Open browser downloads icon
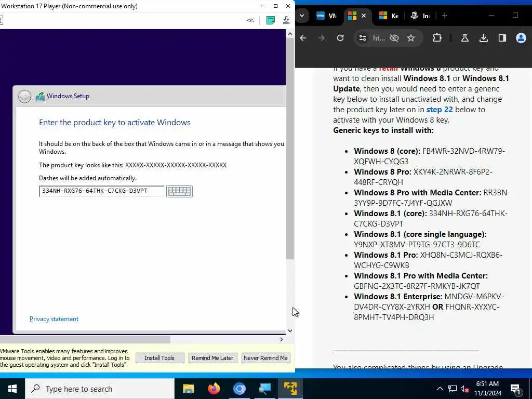The width and height of the screenshot is (532, 399). (484, 38)
